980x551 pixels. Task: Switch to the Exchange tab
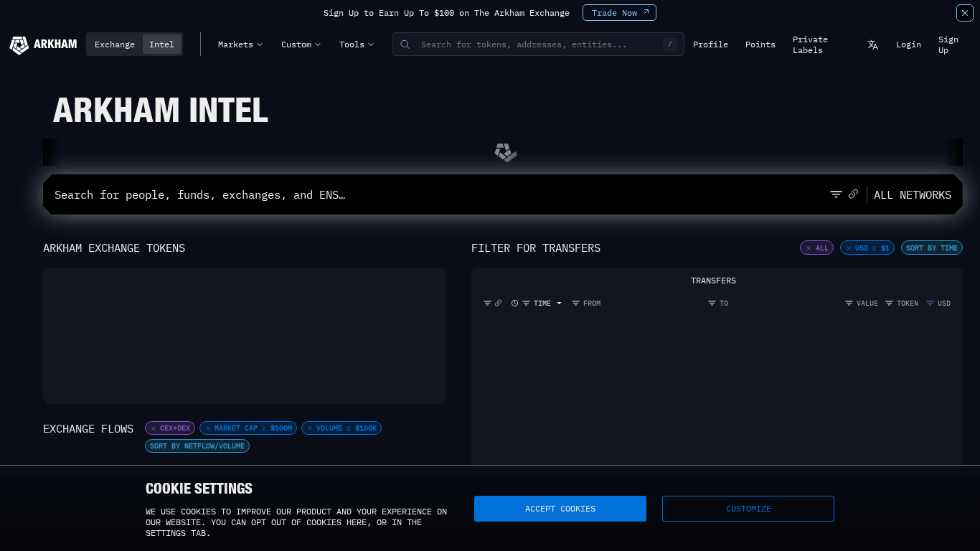(115, 44)
